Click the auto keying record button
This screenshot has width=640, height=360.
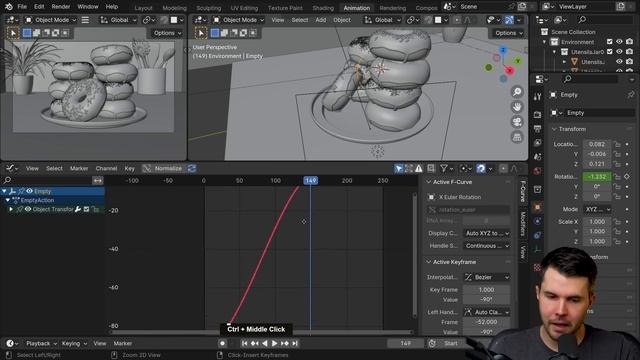coord(222,343)
